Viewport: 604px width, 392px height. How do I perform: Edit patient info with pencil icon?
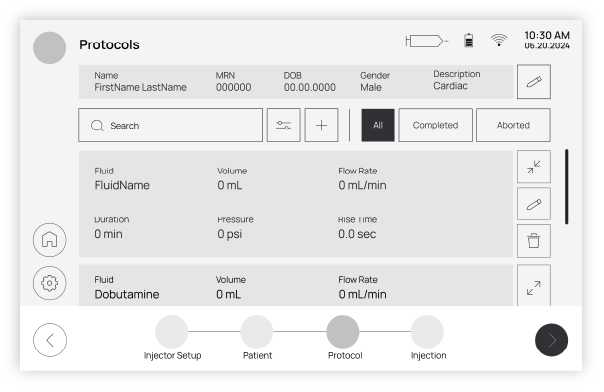(x=534, y=82)
